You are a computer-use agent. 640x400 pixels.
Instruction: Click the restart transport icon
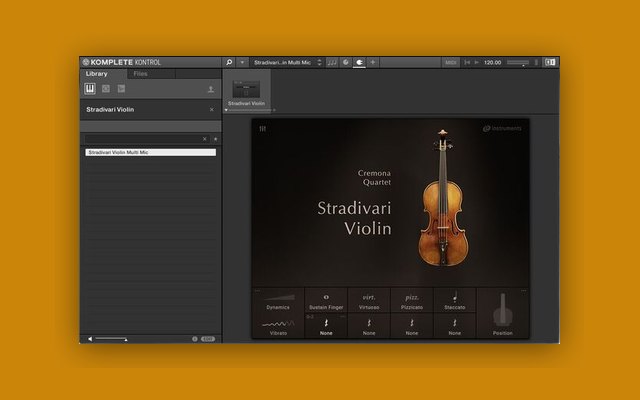(467, 62)
